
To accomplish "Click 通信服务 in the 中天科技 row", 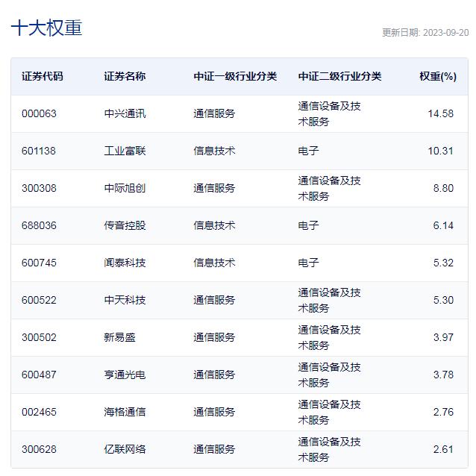I will click(x=214, y=300).
